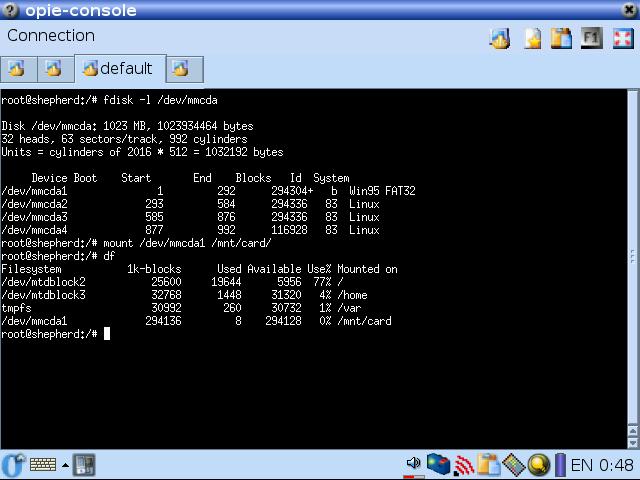This screenshot has height=480, width=640.
Task: Select the default console tab
Action: click(x=120, y=68)
